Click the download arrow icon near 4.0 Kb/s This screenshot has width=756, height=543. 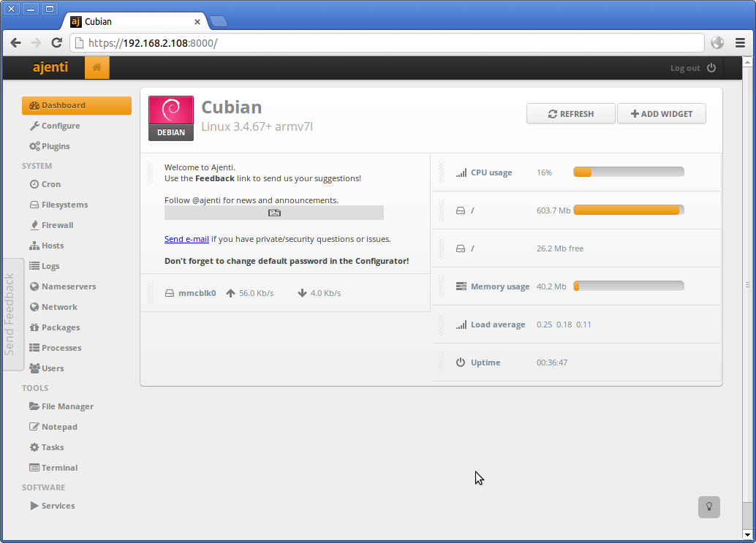[x=302, y=293]
